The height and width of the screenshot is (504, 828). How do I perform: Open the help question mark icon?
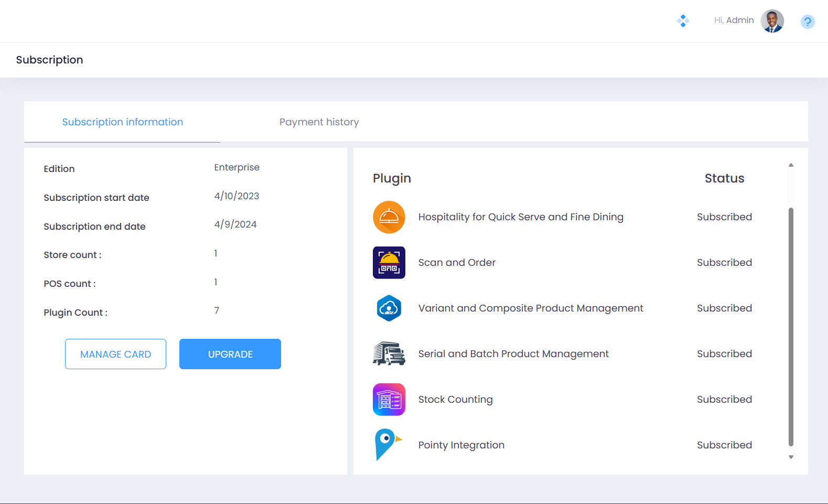(x=808, y=22)
